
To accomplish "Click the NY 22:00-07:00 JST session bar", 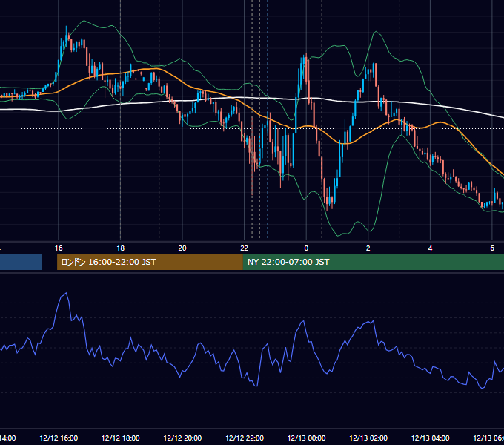I will point(373,262).
